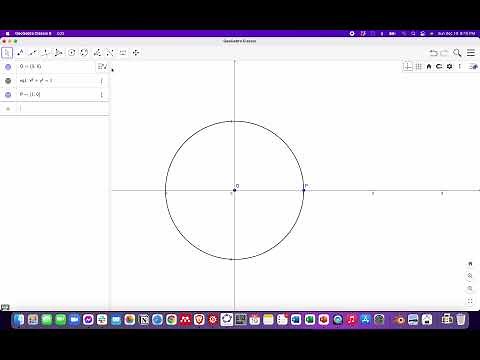Click the algebra input field

tap(62, 109)
